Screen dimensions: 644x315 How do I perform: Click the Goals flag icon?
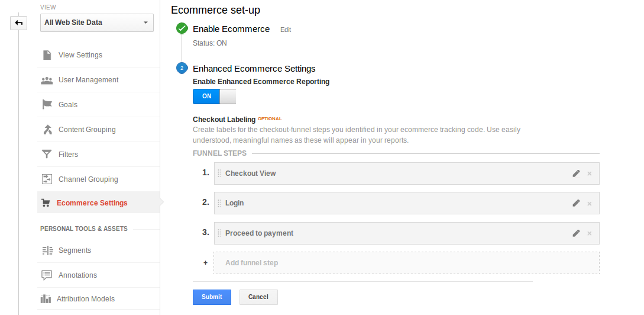(47, 105)
